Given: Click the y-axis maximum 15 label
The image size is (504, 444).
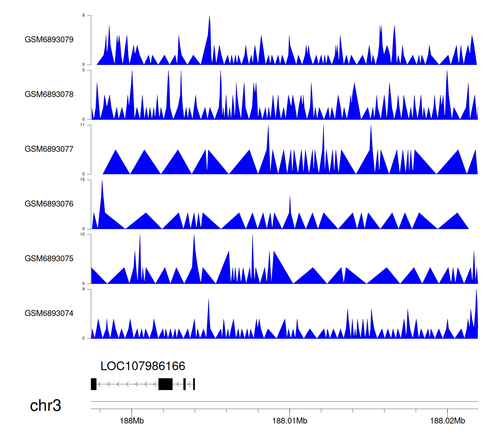Looking at the screenshot, I should click(x=82, y=180).
